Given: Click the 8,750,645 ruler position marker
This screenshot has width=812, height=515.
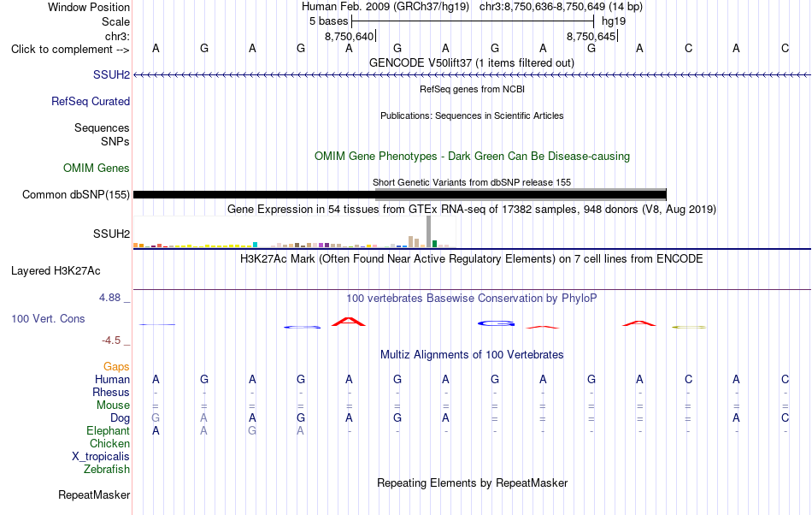Looking at the screenshot, I should (x=591, y=36).
